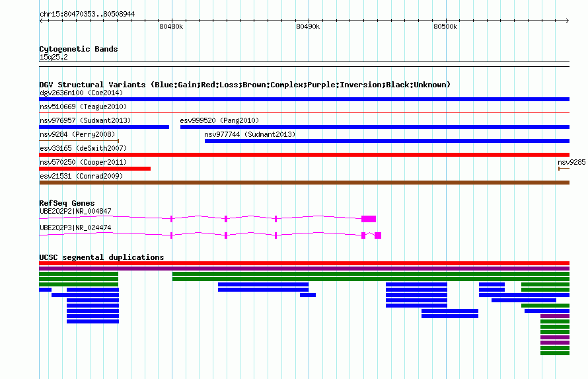Click the RefSeq Genes track title
Screen dimensions: 588x379
pos(67,203)
